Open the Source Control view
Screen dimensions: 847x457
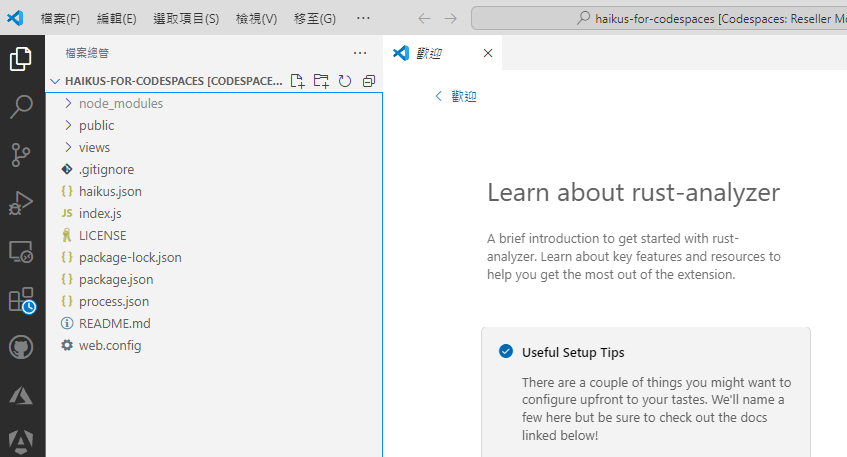pos(21,155)
